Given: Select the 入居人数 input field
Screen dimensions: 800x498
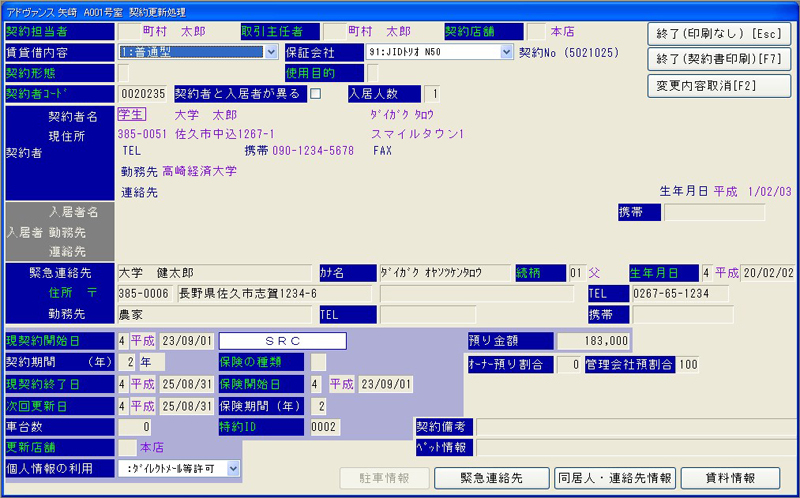Looking at the screenshot, I should (432, 94).
